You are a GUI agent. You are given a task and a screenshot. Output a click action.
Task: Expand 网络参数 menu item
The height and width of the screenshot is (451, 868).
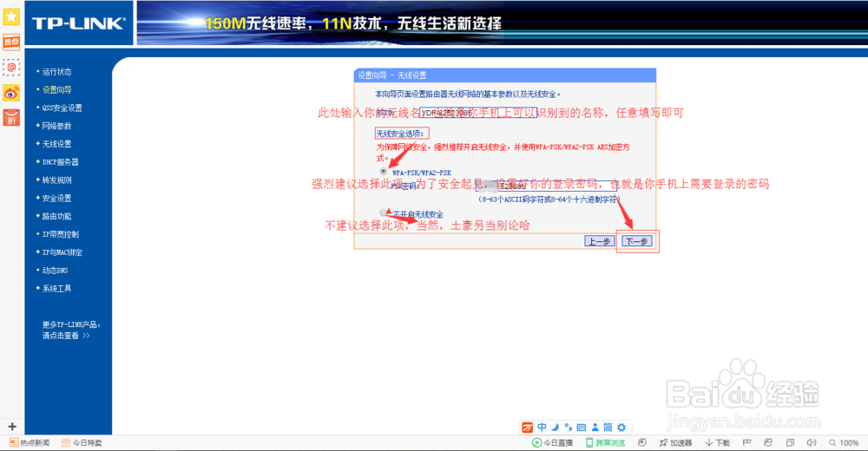click(56, 126)
